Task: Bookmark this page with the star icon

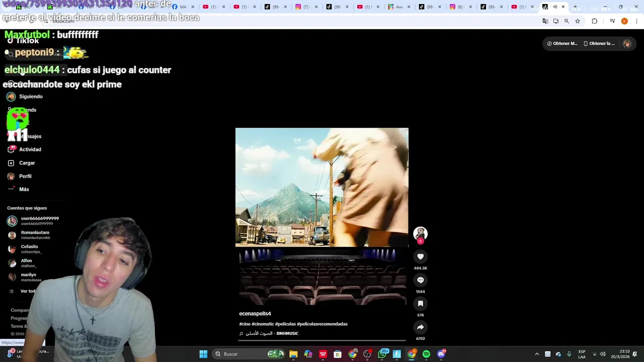Action: click(578, 21)
